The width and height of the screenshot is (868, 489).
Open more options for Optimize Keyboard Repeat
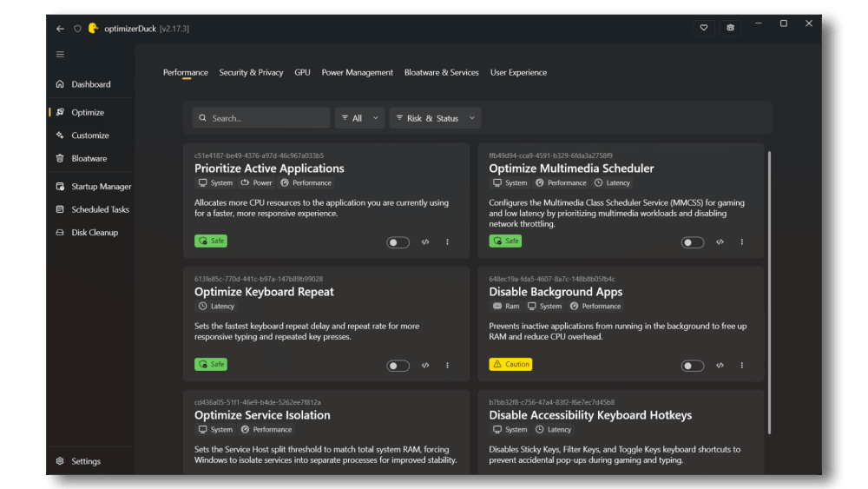(447, 366)
